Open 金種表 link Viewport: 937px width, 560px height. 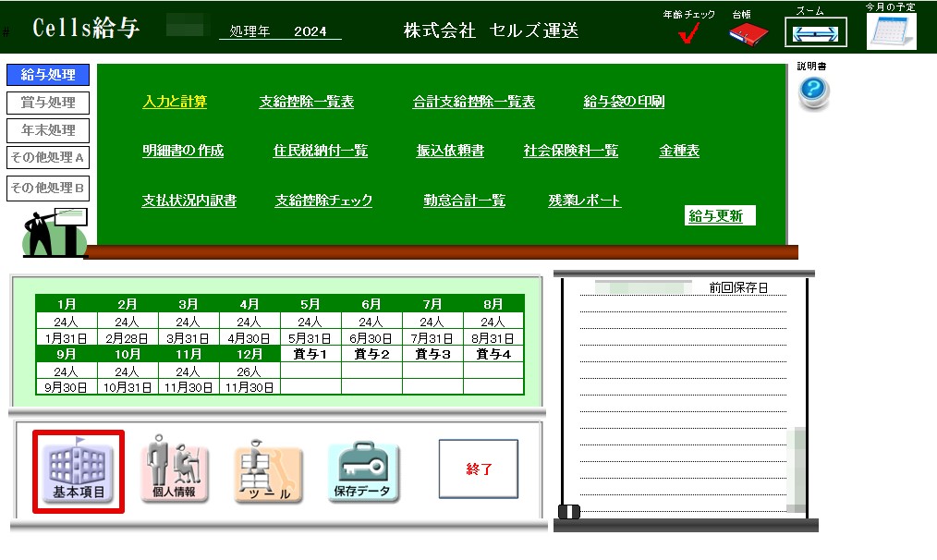coord(679,151)
